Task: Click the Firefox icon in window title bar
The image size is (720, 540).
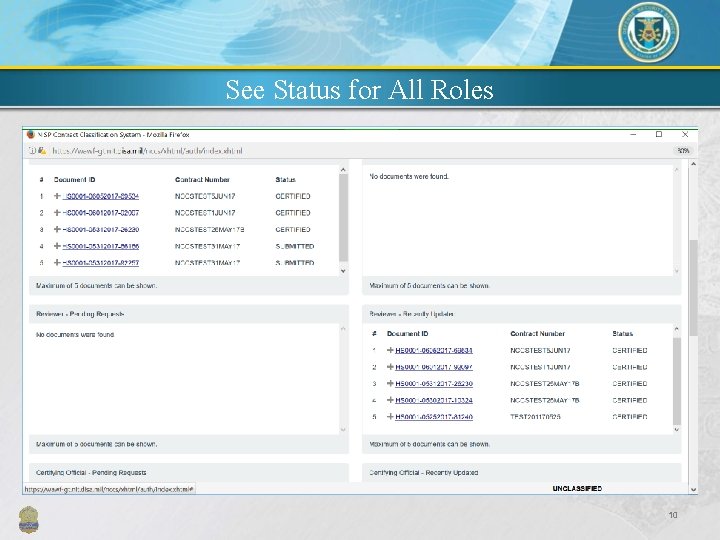Action: pos(31,135)
